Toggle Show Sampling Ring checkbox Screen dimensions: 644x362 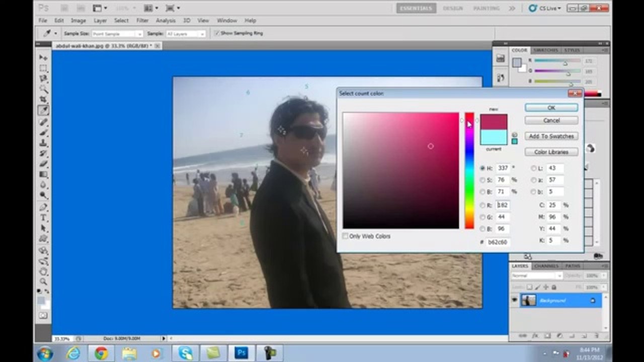(216, 33)
